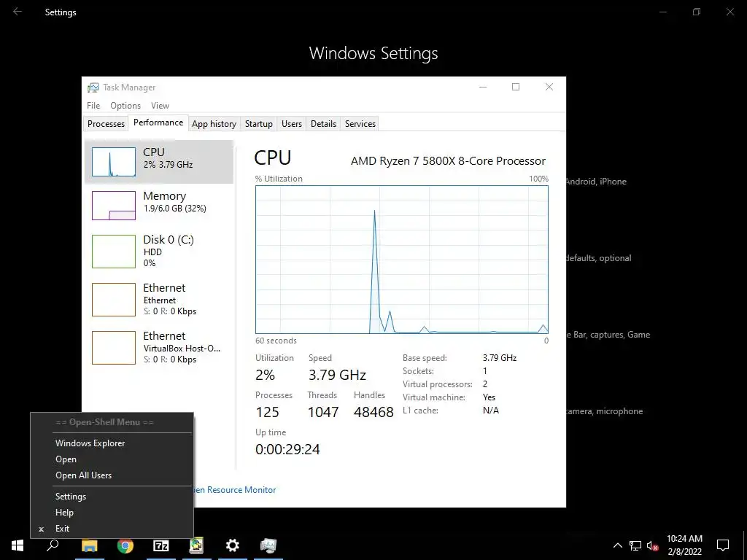Click the CPU utilization graph area

pyautogui.click(x=402, y=260)
